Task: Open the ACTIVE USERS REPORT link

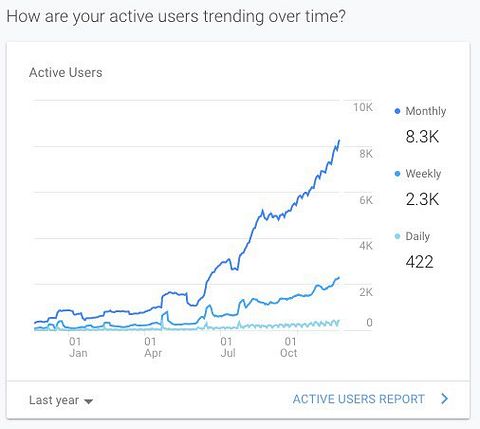Action: tap(358, 399)
